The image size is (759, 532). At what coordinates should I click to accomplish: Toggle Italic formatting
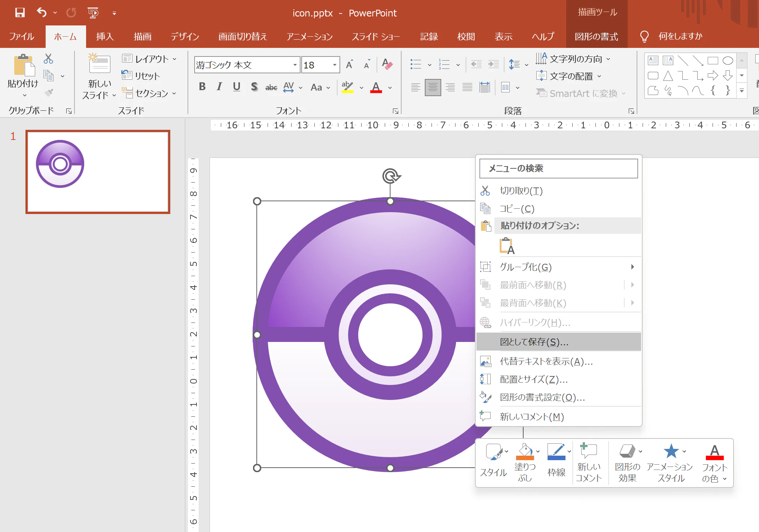coord(219,87)
